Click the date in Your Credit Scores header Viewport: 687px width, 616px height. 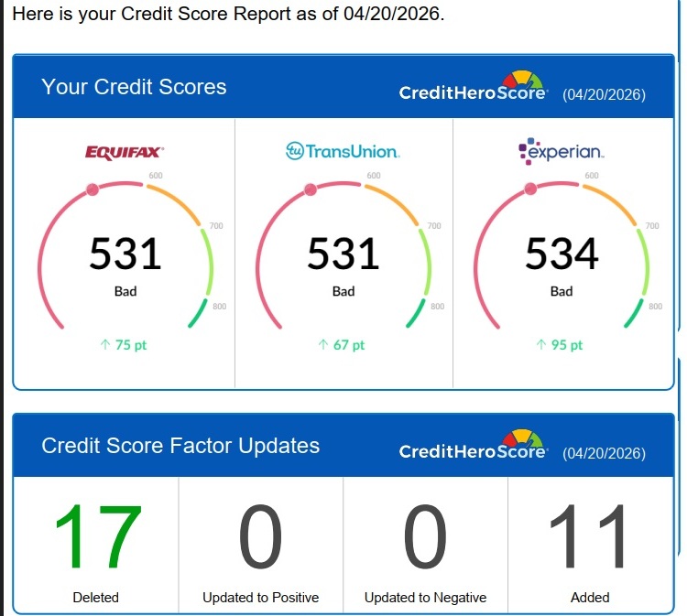click(605, 94)
